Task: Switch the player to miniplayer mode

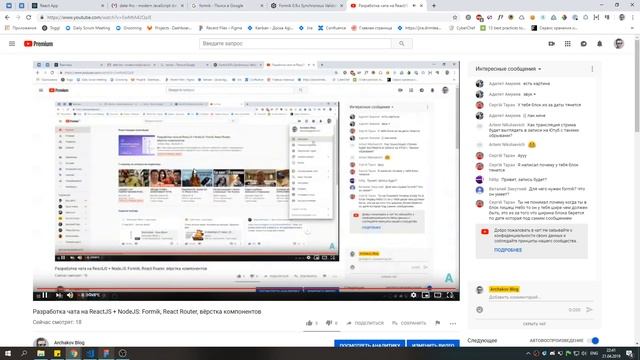Action: [426, 295]
